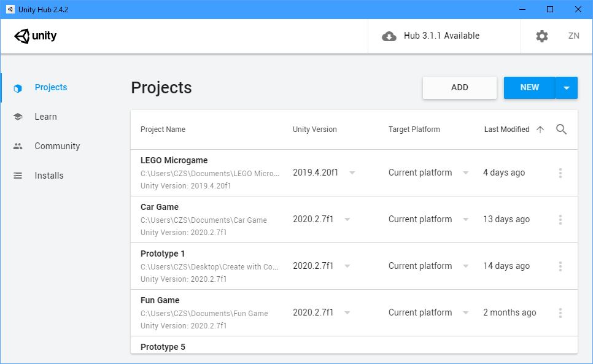Expand Unity version dropdown for Fun Game
The height and width of the screenshot is (364, 593).
click(x=347, y=313)
